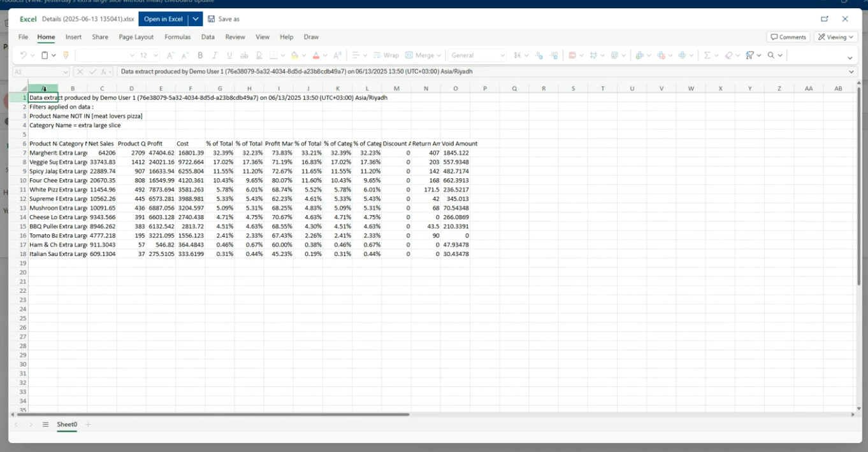Click the Open in Excel button
868x452 pixels.
(163, 19)
